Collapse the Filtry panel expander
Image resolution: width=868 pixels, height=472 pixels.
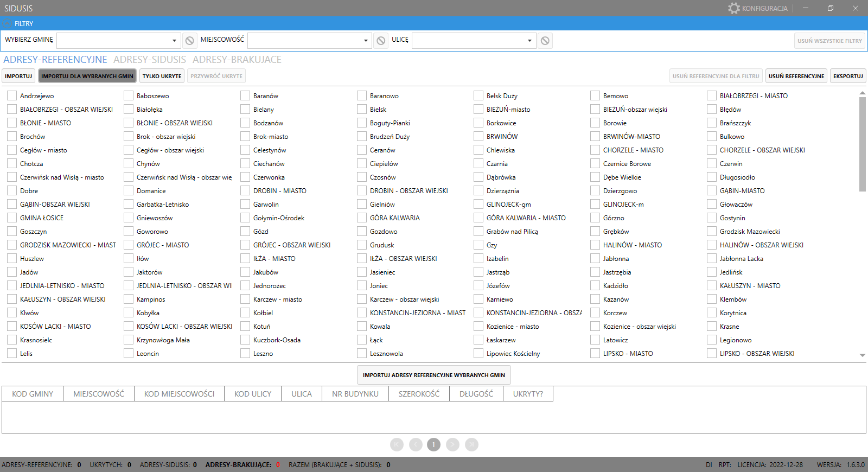(7, 23)
